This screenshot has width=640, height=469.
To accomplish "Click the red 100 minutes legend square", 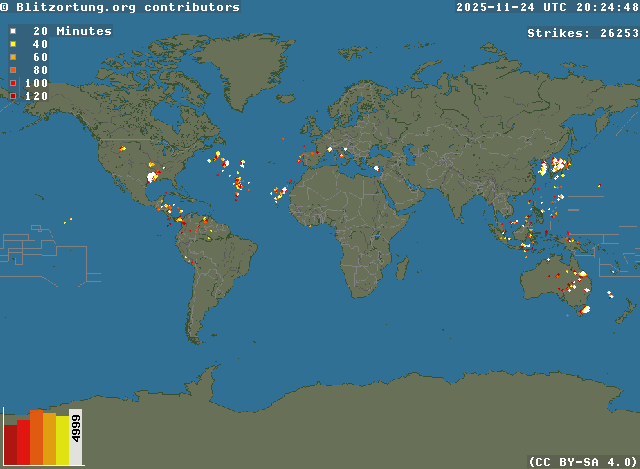I will (x=12, y=83).
